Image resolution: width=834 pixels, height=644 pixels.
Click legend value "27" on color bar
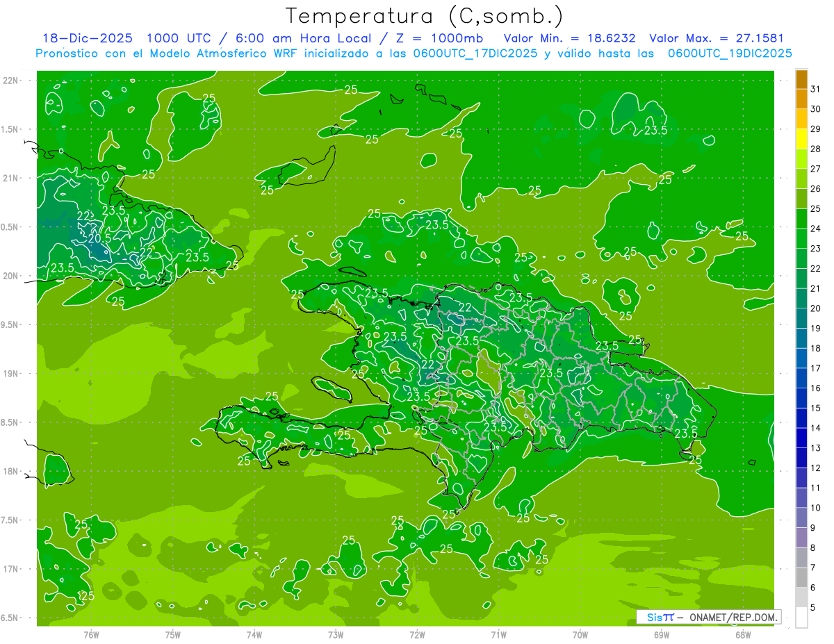[x=816, y=169]
